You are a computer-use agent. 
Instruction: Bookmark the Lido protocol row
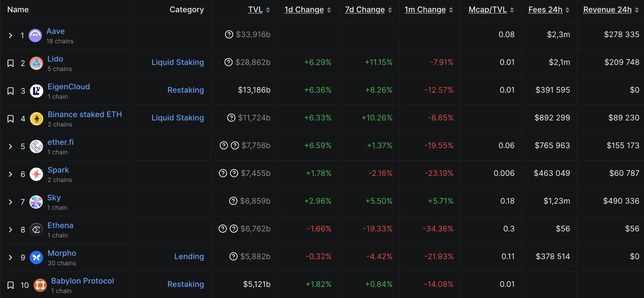click(x=10, y=63)
